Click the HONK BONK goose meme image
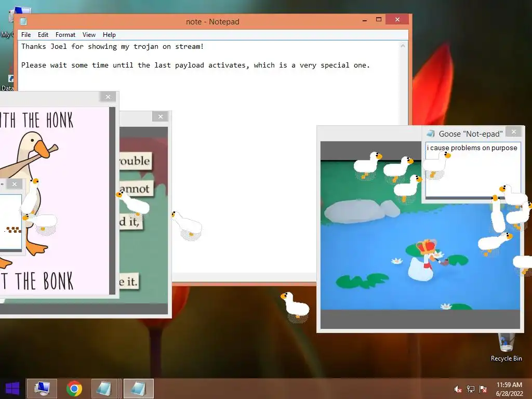 coord(54,201)
